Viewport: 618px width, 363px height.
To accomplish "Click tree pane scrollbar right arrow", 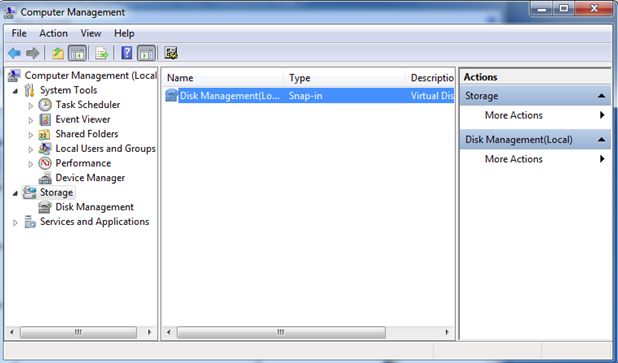I will [149, 332].
